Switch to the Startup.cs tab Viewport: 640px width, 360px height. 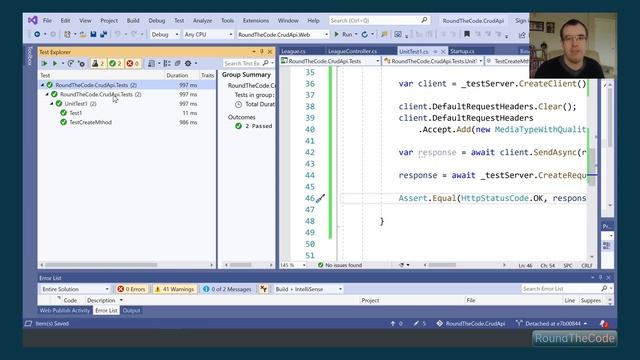click(x=462, y=51)
